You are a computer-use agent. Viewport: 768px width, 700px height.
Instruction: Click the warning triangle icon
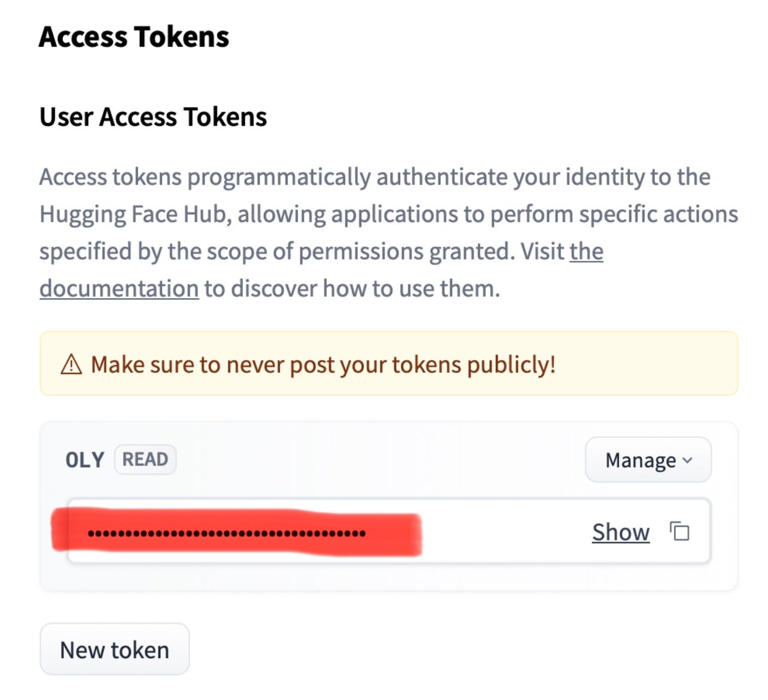pos(71,364)
